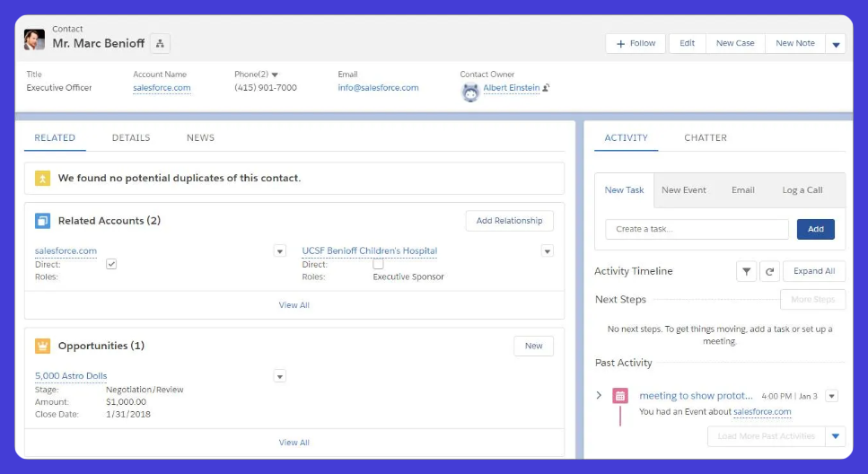This screenshot has height=474, width=868.
Task: Click the Executive Sponsor role text
Action: (408, 276)
